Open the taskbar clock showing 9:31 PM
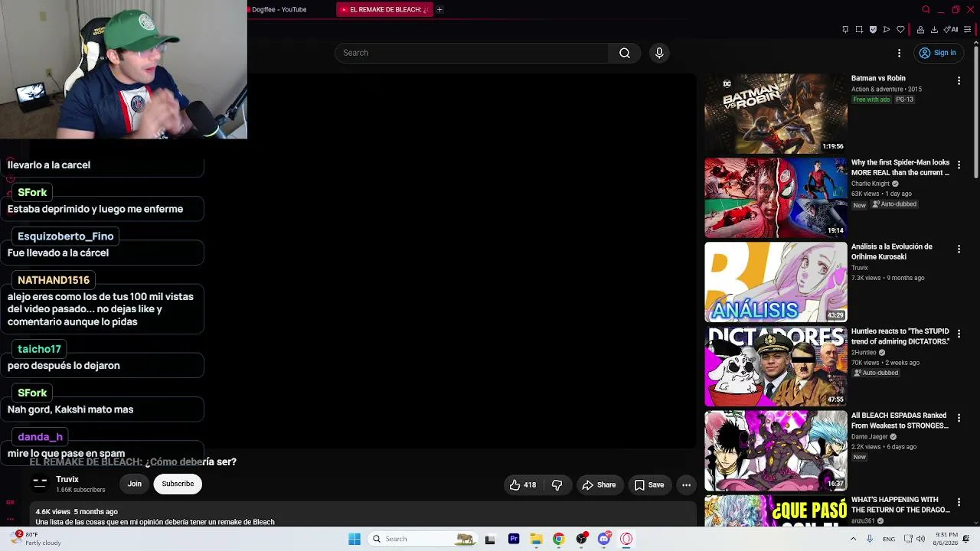 coord(946,539)
